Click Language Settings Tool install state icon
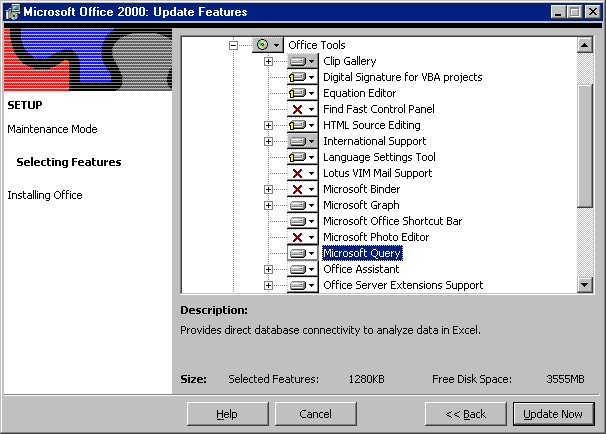Viewport: 606px width, 434px height. pyautogui.click(x=303, y=157)
